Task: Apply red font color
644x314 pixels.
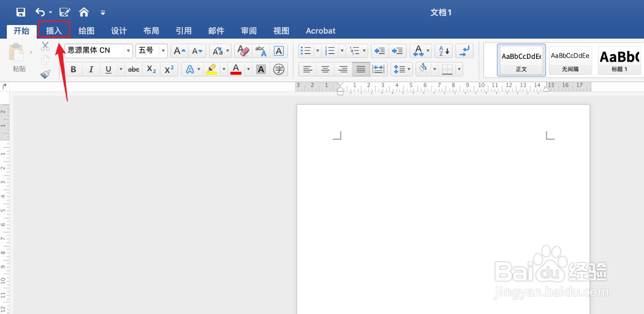Action: tap(236, 69)
